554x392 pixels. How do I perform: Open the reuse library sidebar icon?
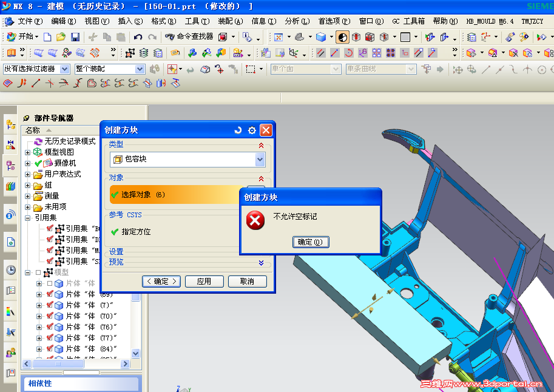(10, 186)
